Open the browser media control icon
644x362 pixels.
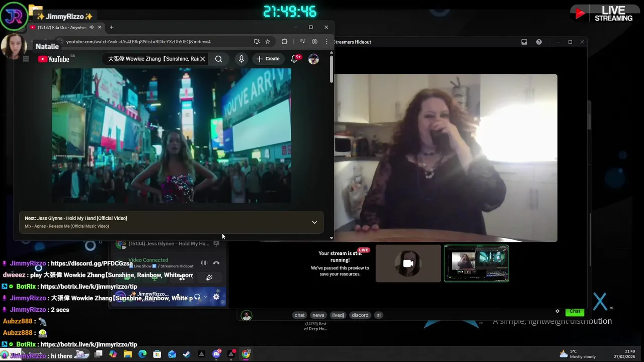tap(302, 42)
